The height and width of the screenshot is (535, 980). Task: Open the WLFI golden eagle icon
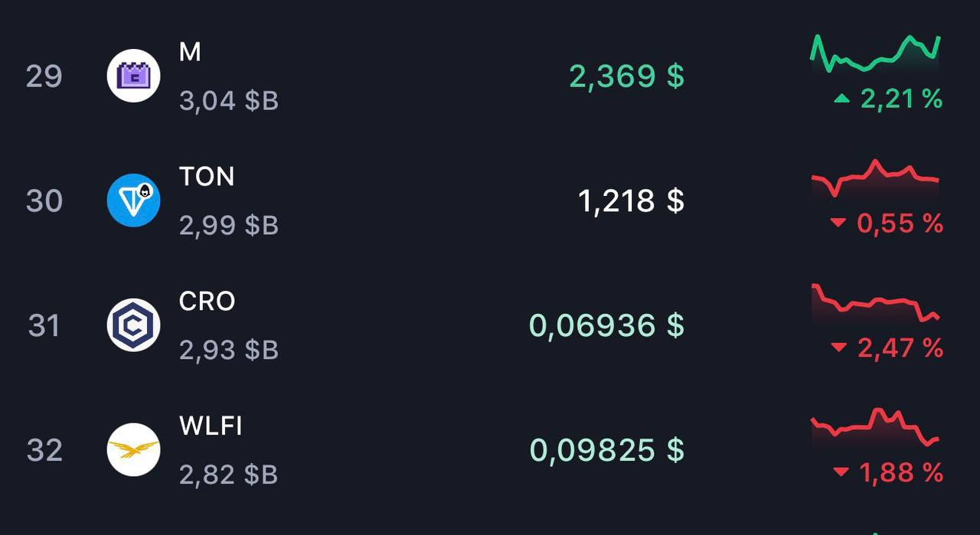coord(133,450)
